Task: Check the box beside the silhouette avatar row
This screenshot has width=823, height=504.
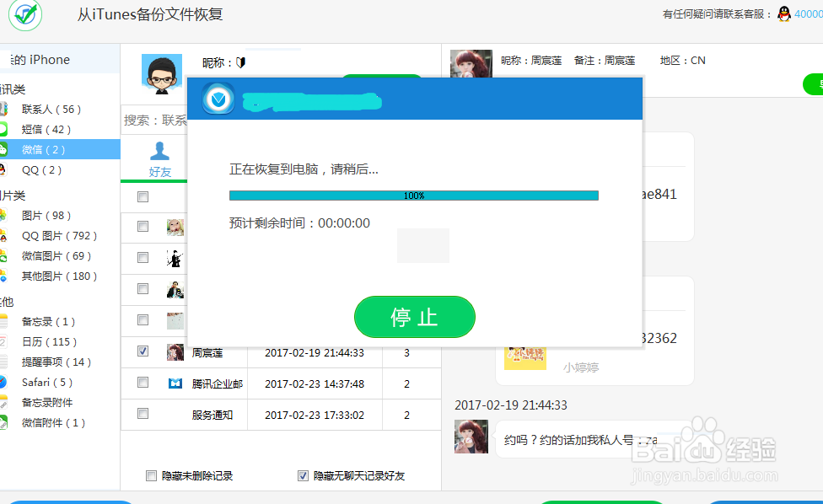Action: (x=143, y=258)
